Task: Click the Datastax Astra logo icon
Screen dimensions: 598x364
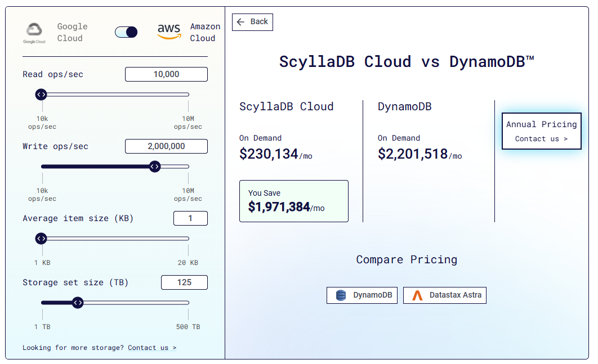Action: 418,295
